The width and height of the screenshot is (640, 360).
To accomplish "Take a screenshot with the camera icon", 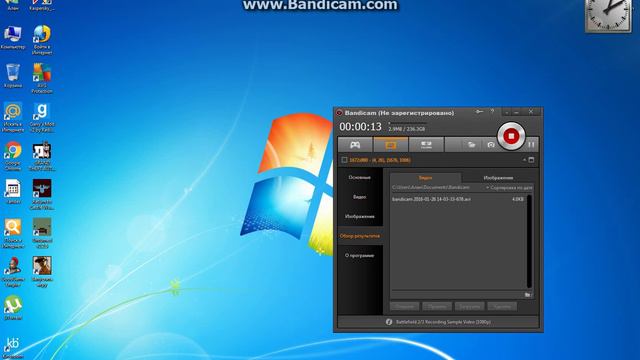I will pos(491,145).
